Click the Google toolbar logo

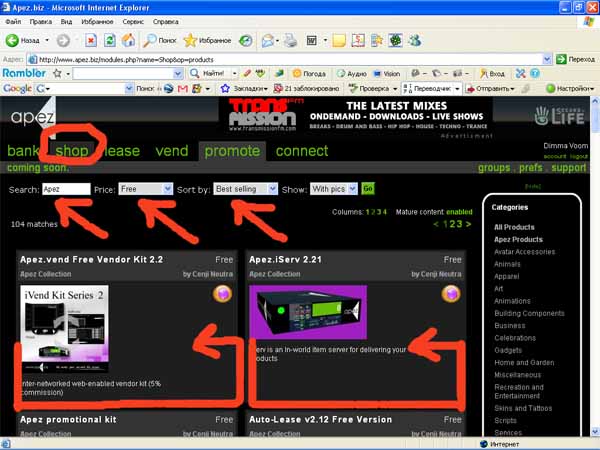click(17, 88)
